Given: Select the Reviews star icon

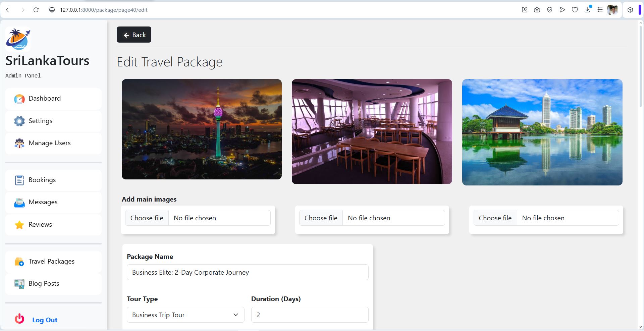Looking at the screenshot, I should coord(19,225).
